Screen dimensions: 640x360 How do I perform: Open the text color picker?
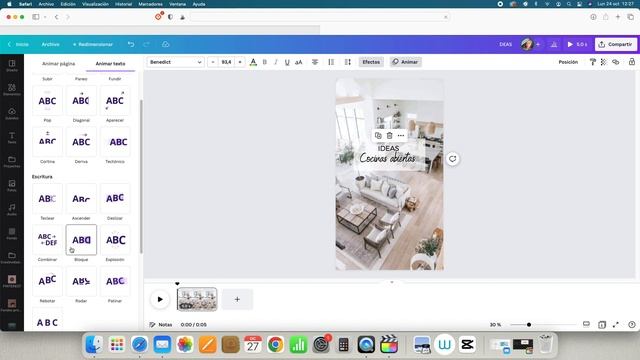point(253,62)
